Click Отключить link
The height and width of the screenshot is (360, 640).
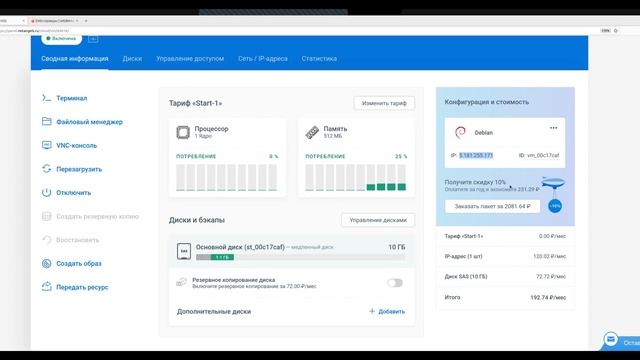[x=73, y=193]
